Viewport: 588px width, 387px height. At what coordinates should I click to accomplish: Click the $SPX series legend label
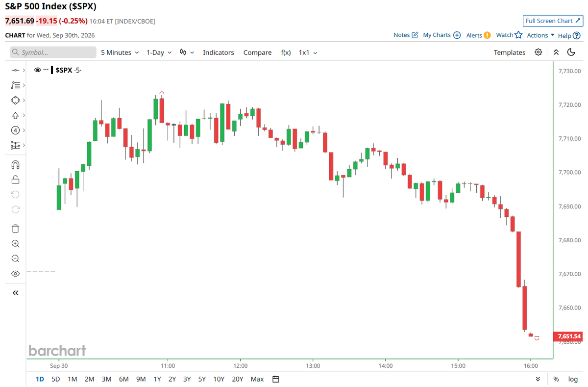pyautogui.click(x=63, y=70)
